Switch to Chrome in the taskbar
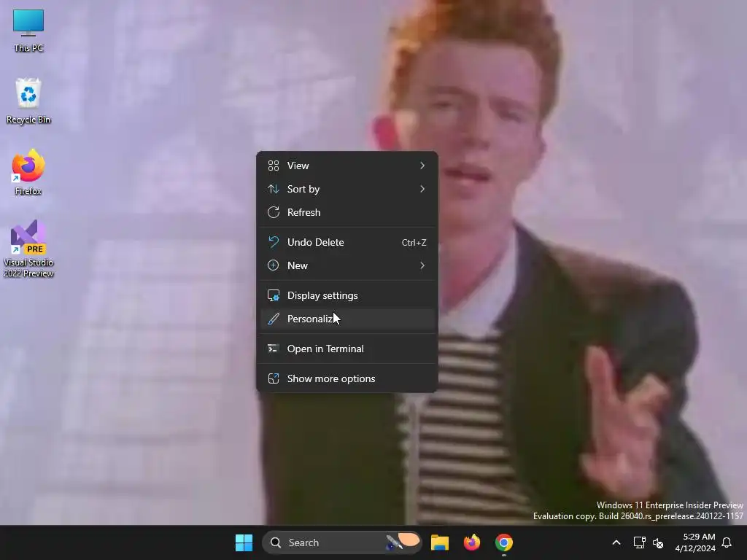Image resolution: width=747 pixels, height=560 pixels. [503, 542]
